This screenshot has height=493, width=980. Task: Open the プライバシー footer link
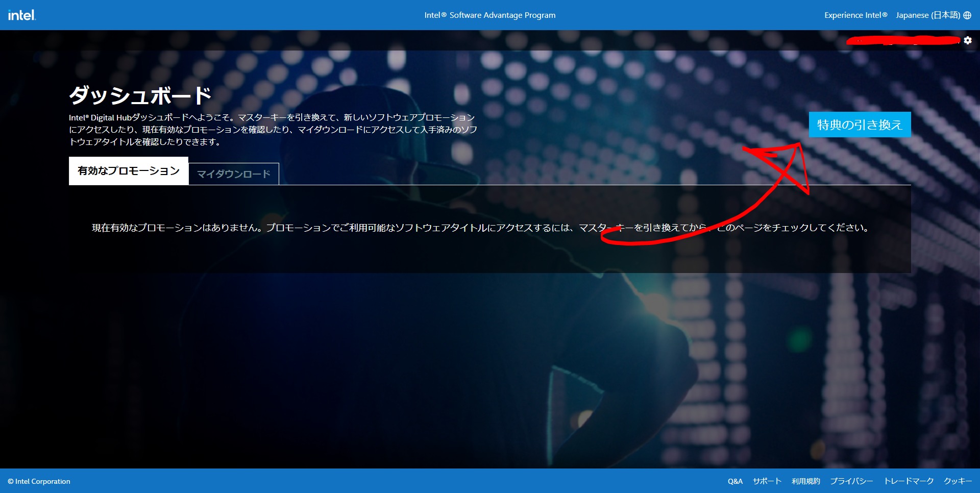pyautogui.click(x=852, y=481)
